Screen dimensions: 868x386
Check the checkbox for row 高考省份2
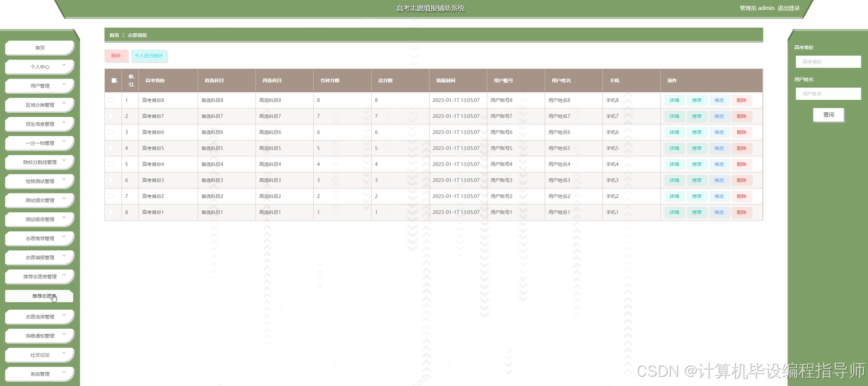tap(111, 196)
